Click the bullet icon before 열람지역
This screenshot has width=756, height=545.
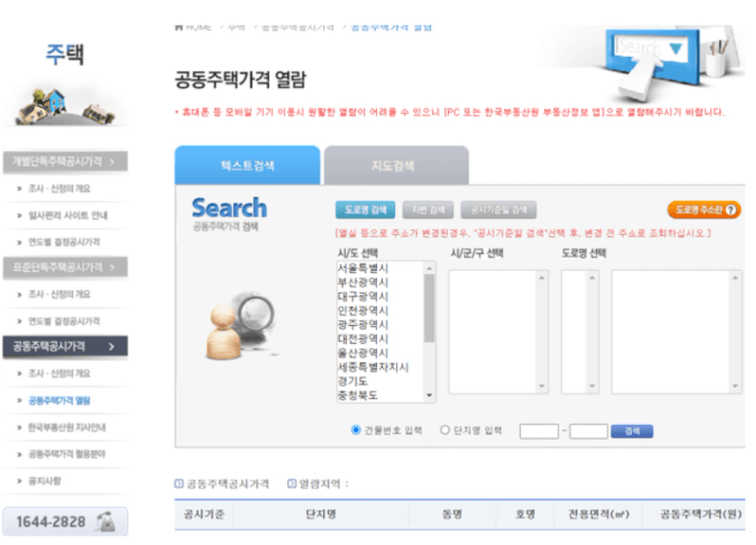coord(292,484)
